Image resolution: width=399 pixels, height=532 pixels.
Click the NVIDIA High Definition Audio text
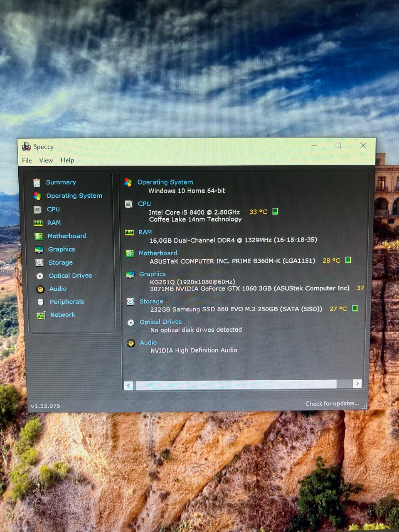pyautogui.click(x=194, y=350)
